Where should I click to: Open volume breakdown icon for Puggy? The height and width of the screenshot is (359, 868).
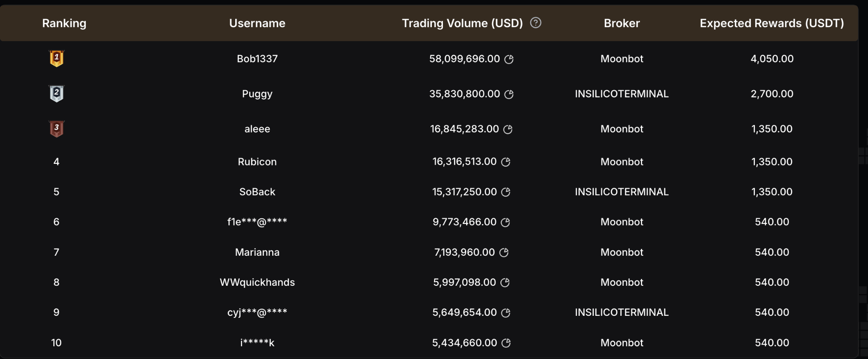[x=509, y=94]
